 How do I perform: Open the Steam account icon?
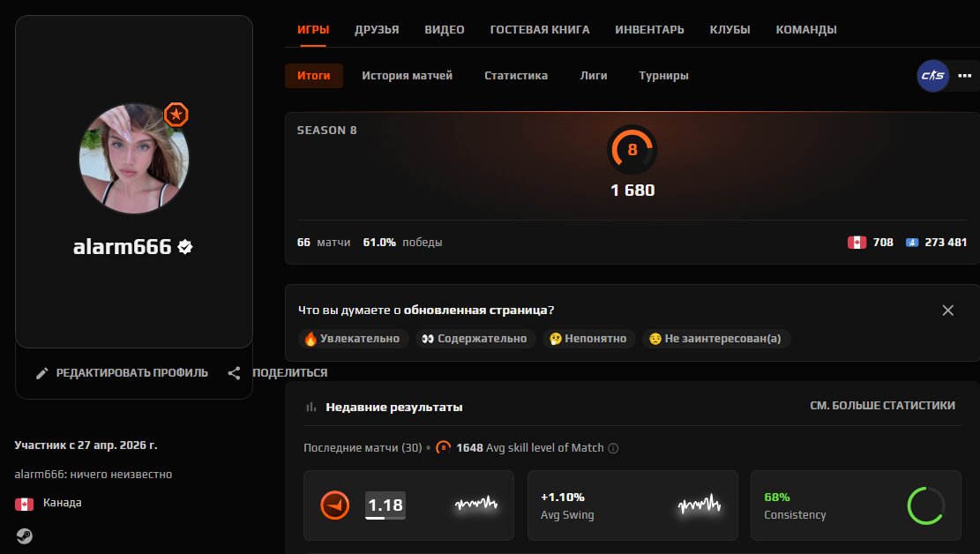click(x=25, y=535)
